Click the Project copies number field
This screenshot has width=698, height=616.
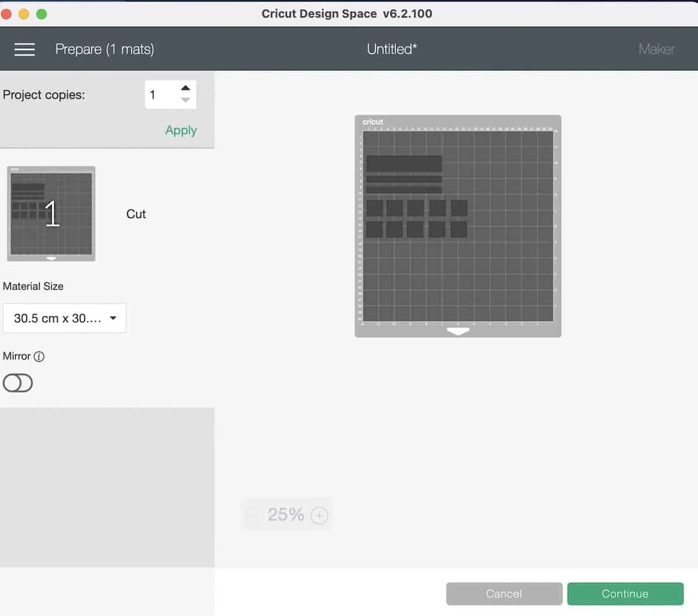click(x=160, y=95)
